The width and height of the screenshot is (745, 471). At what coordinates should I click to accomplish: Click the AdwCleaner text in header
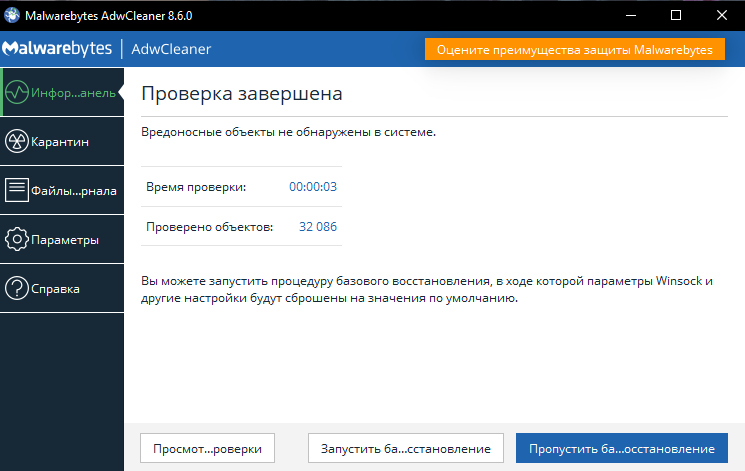(171, 49)
